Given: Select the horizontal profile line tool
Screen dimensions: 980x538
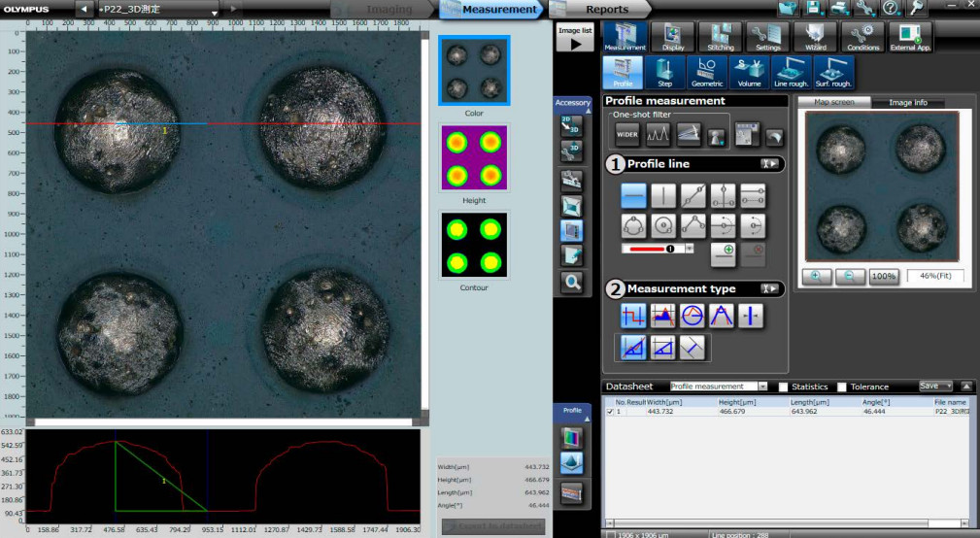Looking at the screenshot, I should (x=634, y=195).
